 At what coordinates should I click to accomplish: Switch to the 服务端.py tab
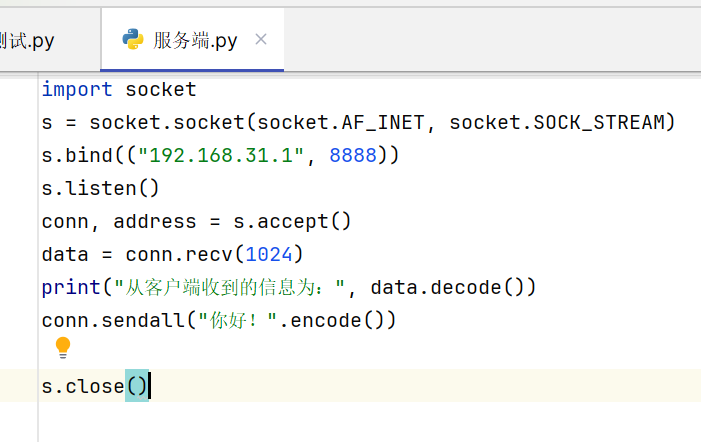[x=195, y=40]
